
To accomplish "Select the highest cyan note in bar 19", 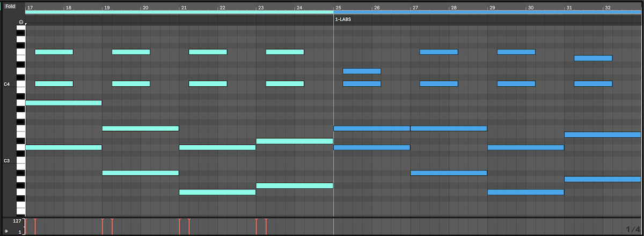I will (131, 52).
